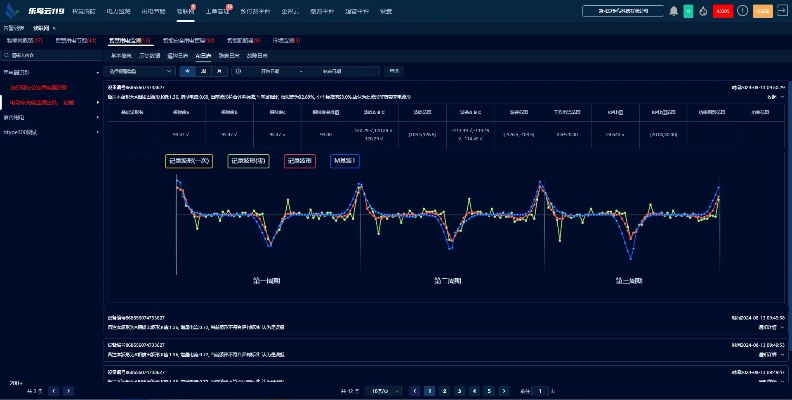Click the clock icon in date range field
This screenshot has width=792, height=400.
[238, 72]
